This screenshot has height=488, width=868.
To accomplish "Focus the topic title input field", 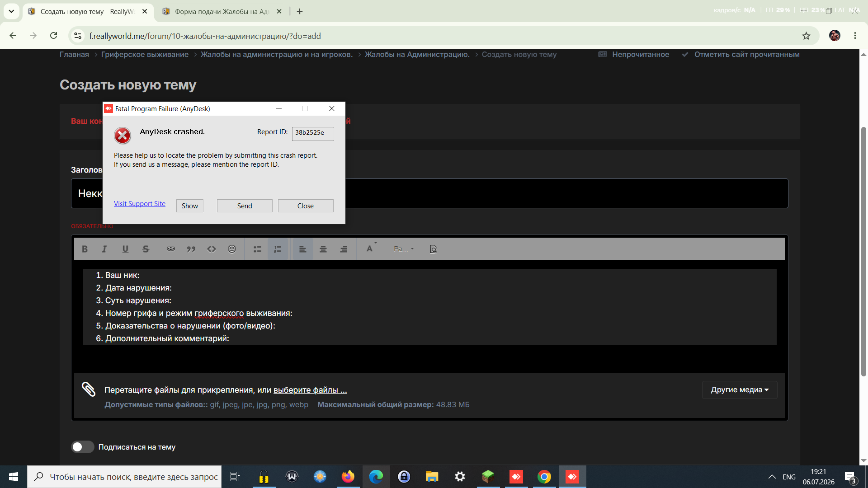I will (x=429, y=193).
